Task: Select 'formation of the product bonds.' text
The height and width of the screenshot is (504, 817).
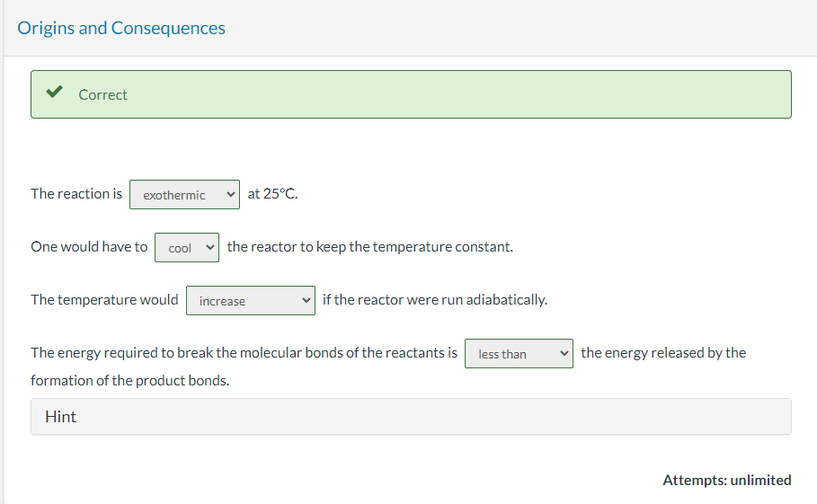Action: (129, 381)
